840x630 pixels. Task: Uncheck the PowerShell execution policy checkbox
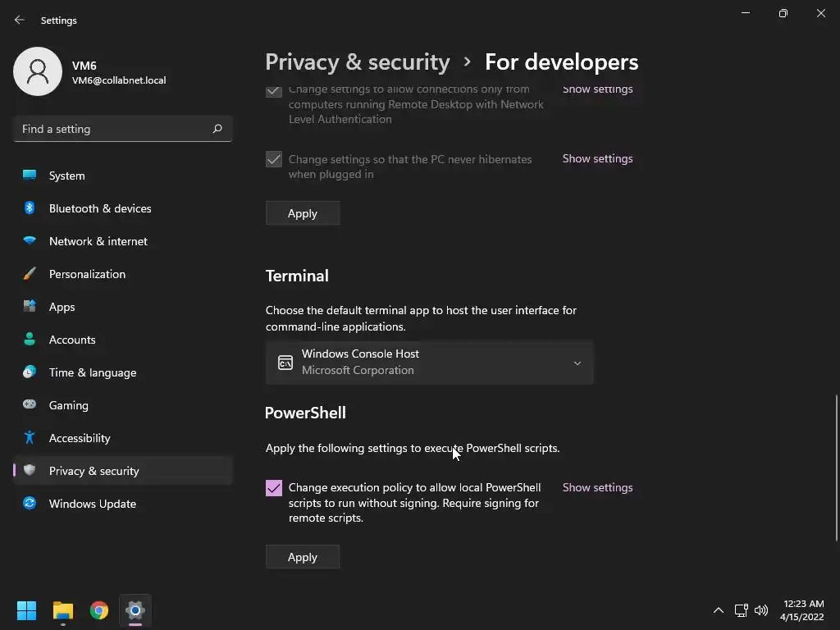pyautogui.click(x=274, y=488)
